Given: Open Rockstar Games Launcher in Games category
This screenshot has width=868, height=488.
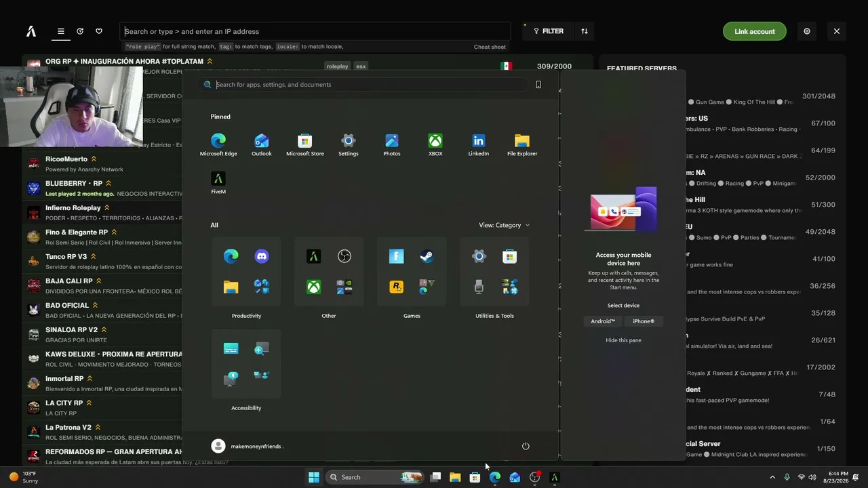Looking at the screenshot, I should tap(396, 287).
